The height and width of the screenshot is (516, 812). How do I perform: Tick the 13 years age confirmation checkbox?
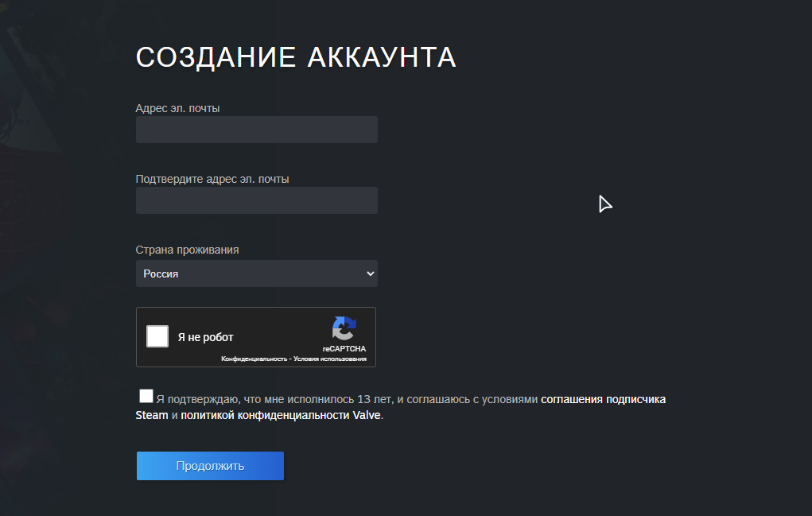[146, 396]
